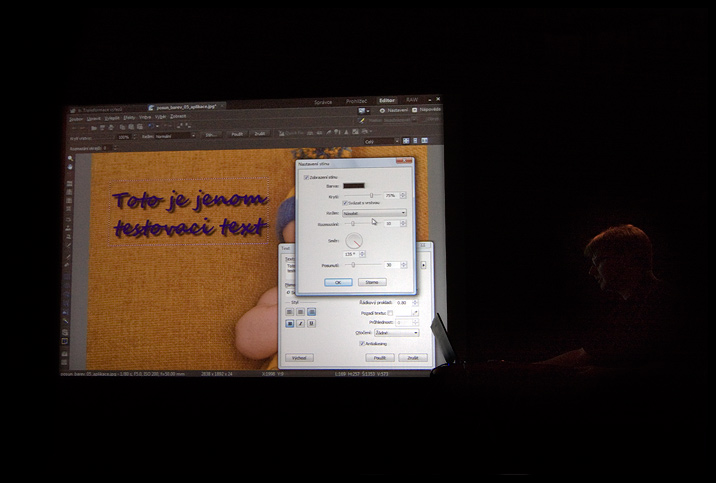The height and width of the screenshot is (483, 716).
Task: Click small arrow button at Text dialog right edge
Action: tap(424, 265)
